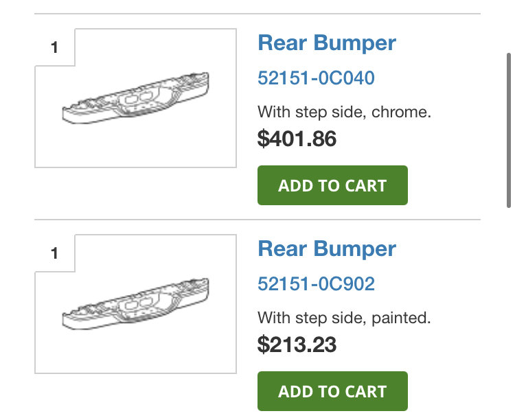Click the scrollbar track below the thumb
Screen dimensions: 515x420
tap(509, 312)
